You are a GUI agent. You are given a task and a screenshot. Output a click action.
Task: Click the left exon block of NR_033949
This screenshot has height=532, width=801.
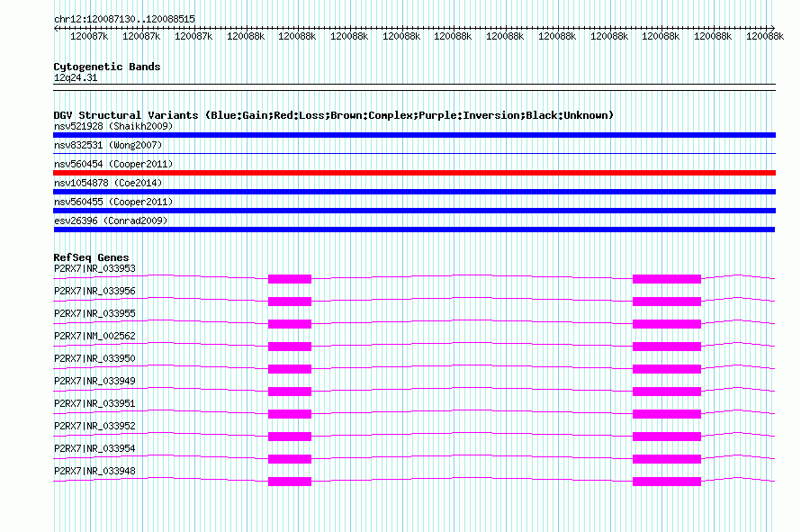(290, 392)
